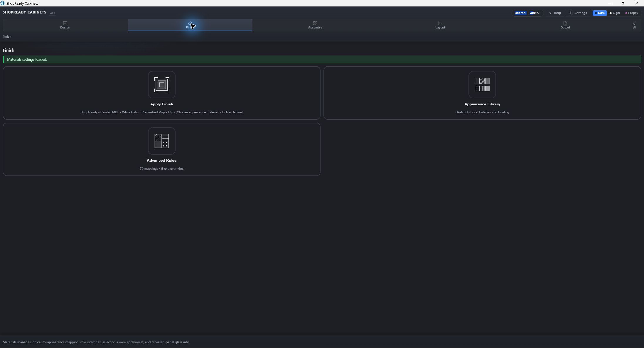Click the Output tab icon
Viewport: 644px width, 348px height.
point(565,23)
